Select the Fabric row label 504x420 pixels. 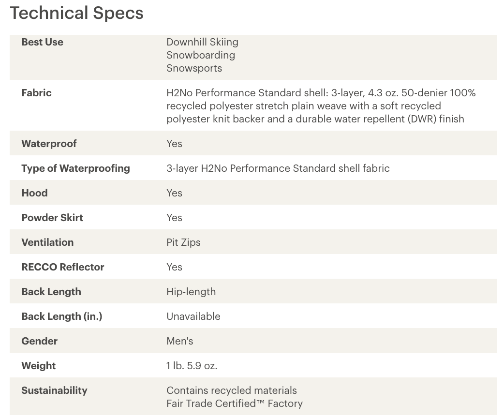point(36,93)
